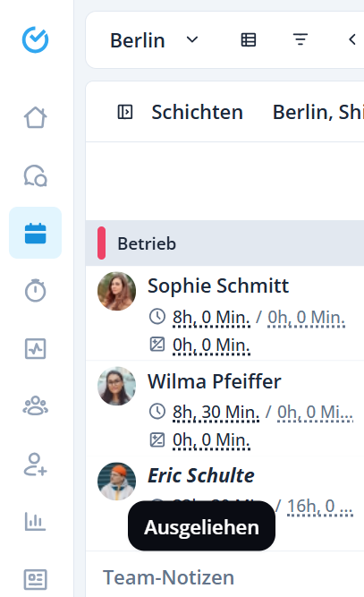Open the stopwatch time tracking icon

[x=36, y=291]
